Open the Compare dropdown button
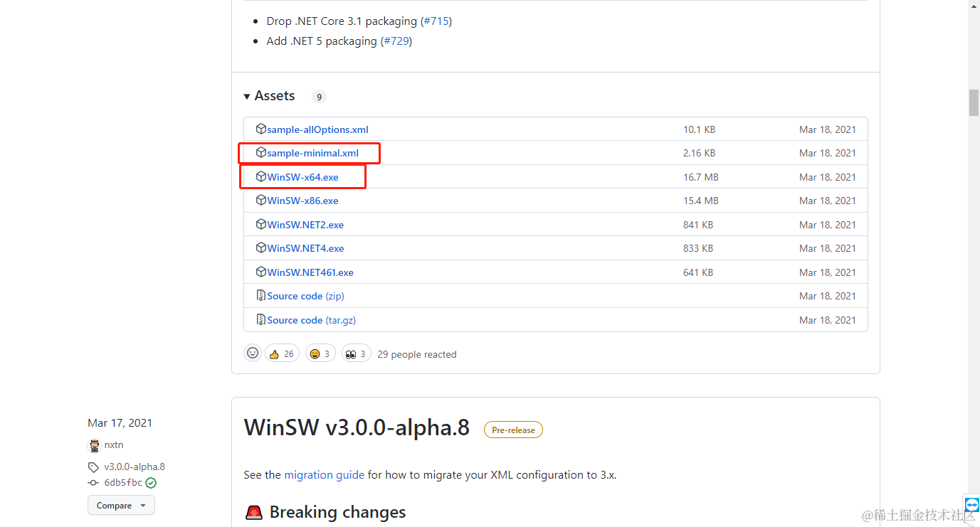Image resolution: width=980 pixels, height=527 pixels. click(x=121, y=506)
